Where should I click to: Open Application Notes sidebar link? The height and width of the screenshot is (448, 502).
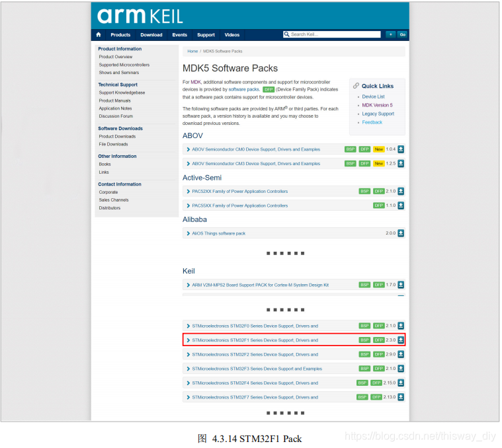[x=115, y=108]
